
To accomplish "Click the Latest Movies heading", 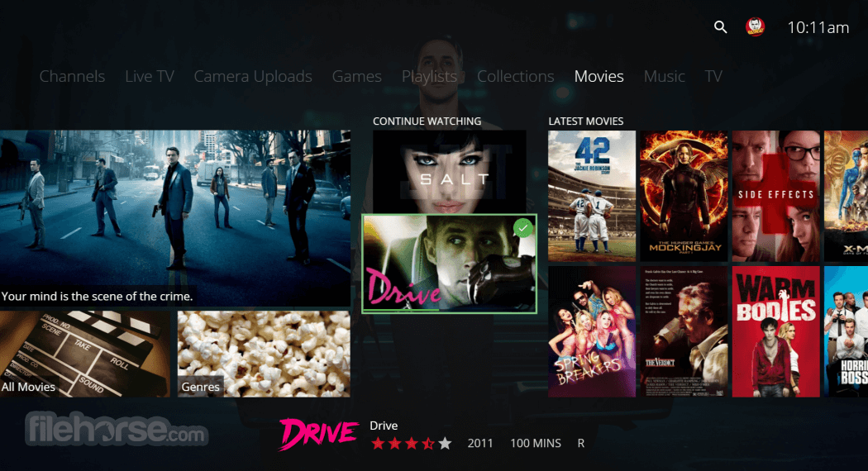I will click(585, 121).
